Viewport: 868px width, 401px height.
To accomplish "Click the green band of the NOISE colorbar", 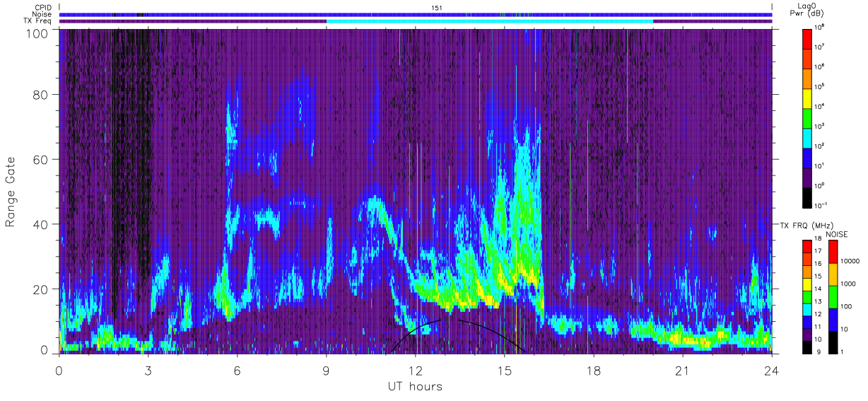I will pyautogui.click(x=833, y=297).
